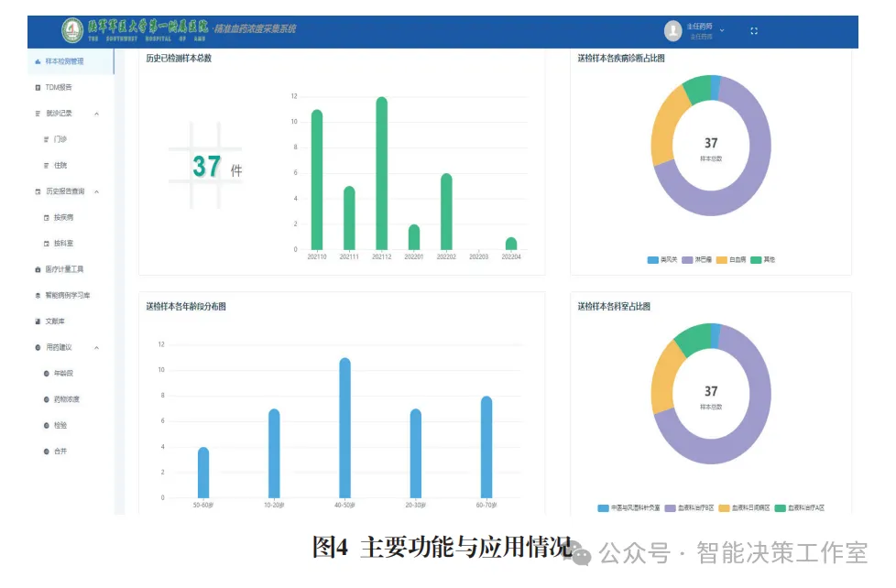Click the 精准血药浓度采集系统 title text
The width and height of the screenshot is (896, 588).
click(256, 28)
